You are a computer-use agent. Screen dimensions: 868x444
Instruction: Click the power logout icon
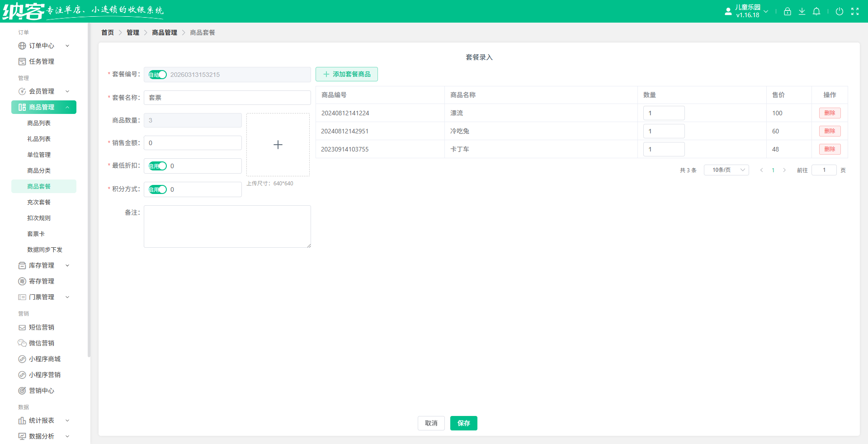839,11
